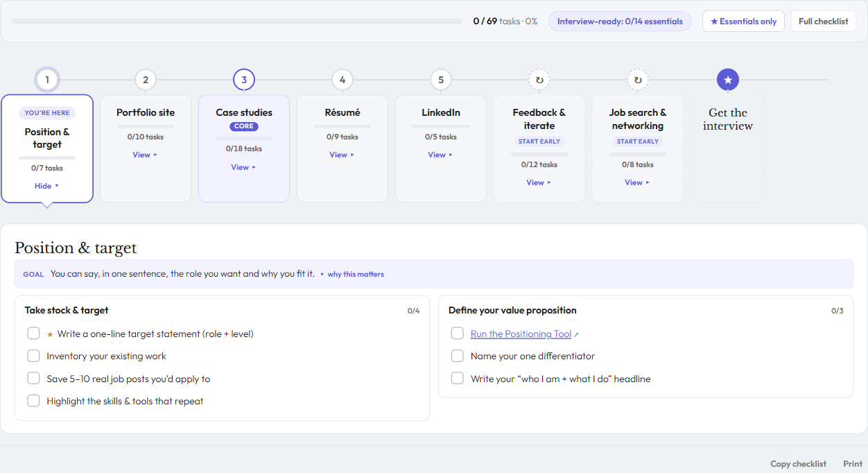Click the 0/3 counter in value proposition
The image size is (868, 473).
point(837,311)
